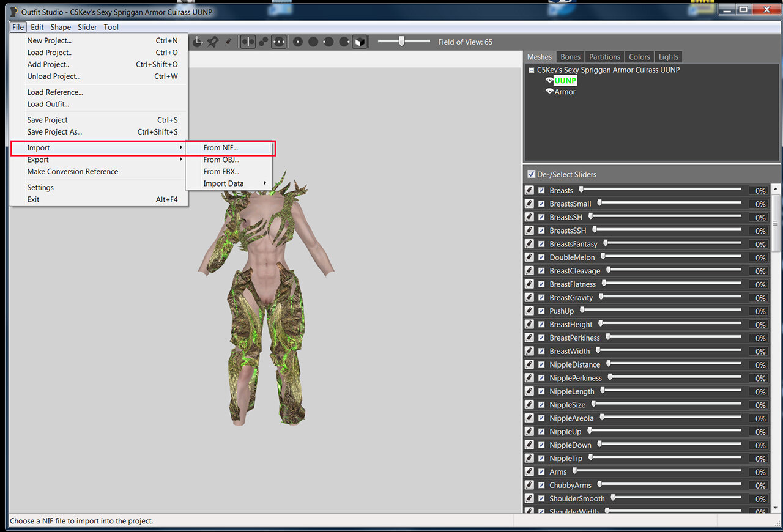The width and height of the screenshot is (783, 532).
Task: Toggle X-mirror symmetric editing icon
Action: [x=248, y=42]
